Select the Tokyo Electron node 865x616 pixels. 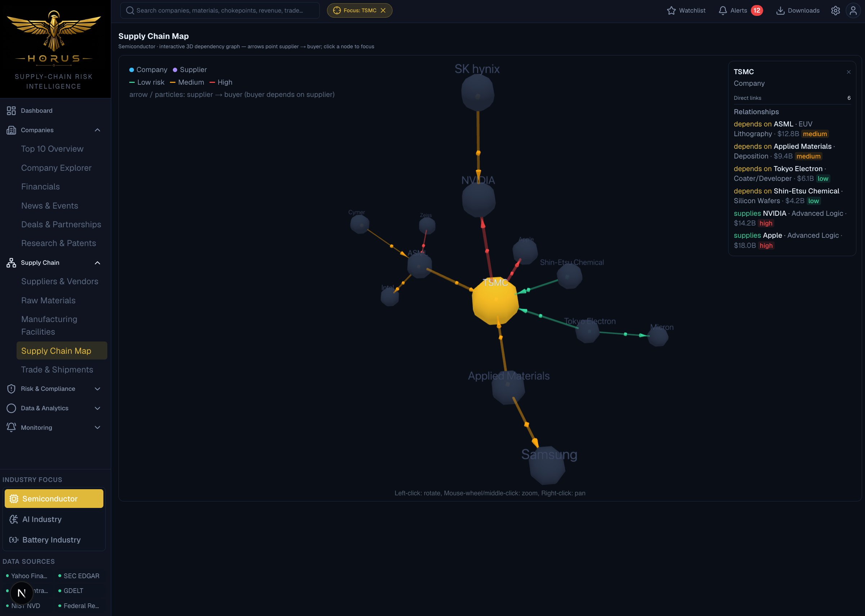(x=588, y=331)
